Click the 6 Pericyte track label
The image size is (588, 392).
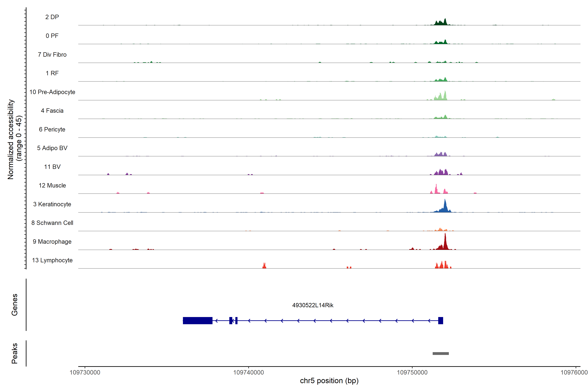pos(52,129)
